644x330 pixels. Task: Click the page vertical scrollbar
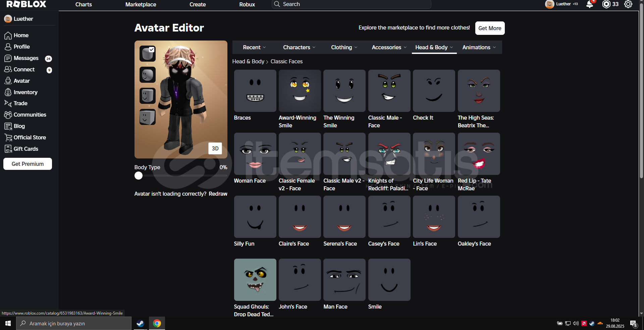coord(641,90)
